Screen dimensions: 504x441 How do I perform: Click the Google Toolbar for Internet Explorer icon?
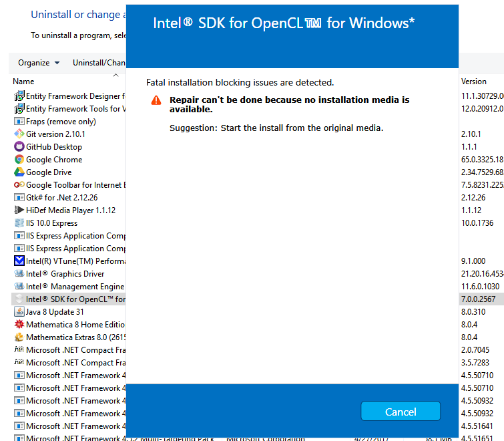[19, 185]
